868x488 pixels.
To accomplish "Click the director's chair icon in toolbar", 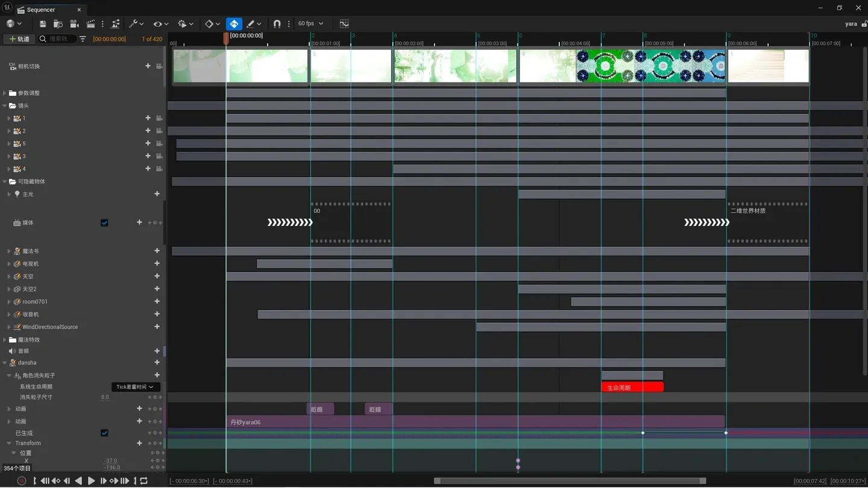I will click(115, 24).
